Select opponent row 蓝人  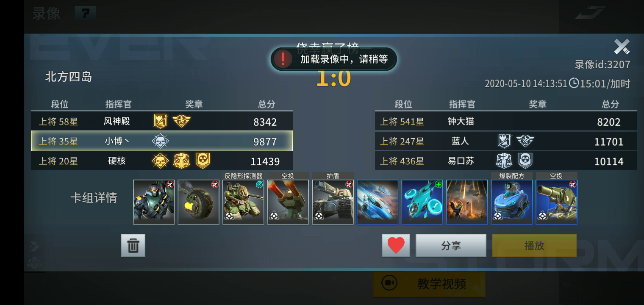point(506,141)
